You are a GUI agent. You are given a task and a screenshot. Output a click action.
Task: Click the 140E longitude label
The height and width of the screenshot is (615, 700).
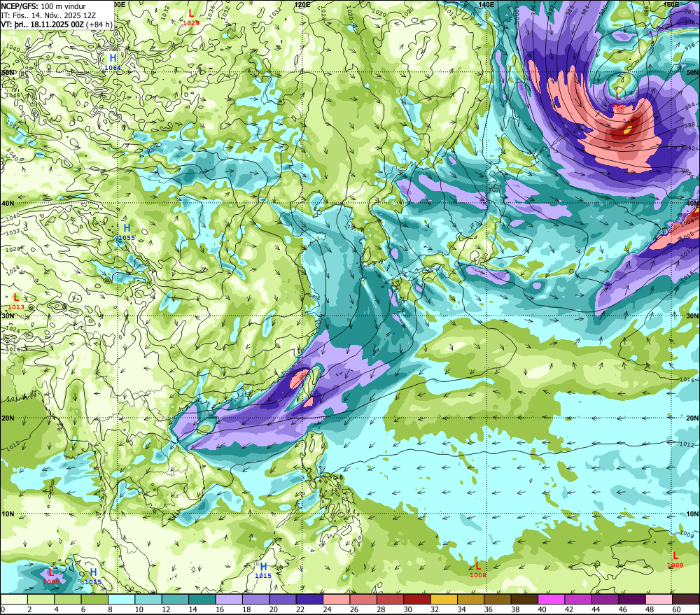coord(486,4)
